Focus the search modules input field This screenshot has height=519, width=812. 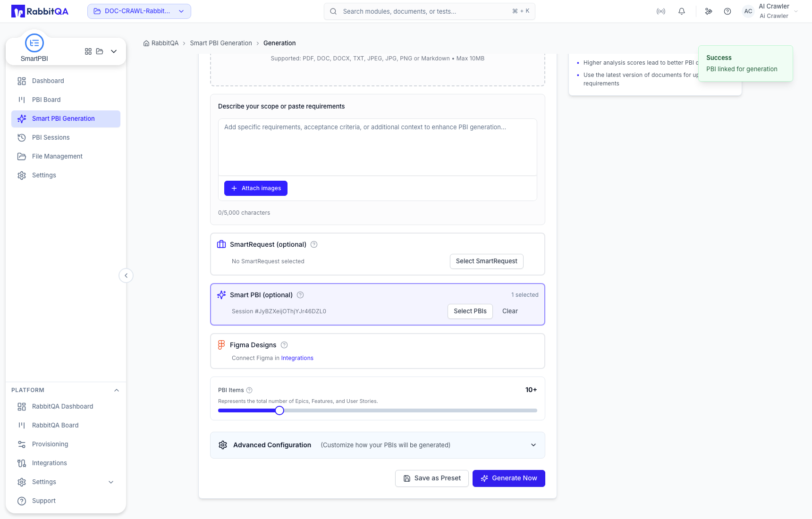click(x=430, y=11)
